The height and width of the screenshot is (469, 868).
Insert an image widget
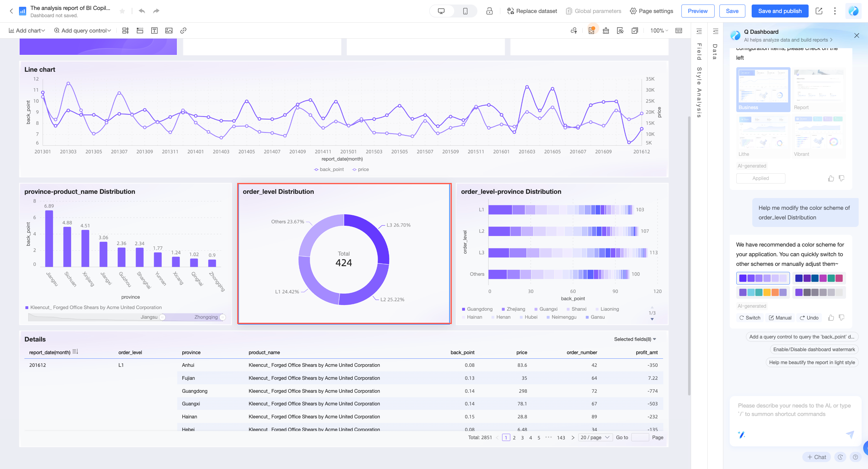tap(169, 31)
